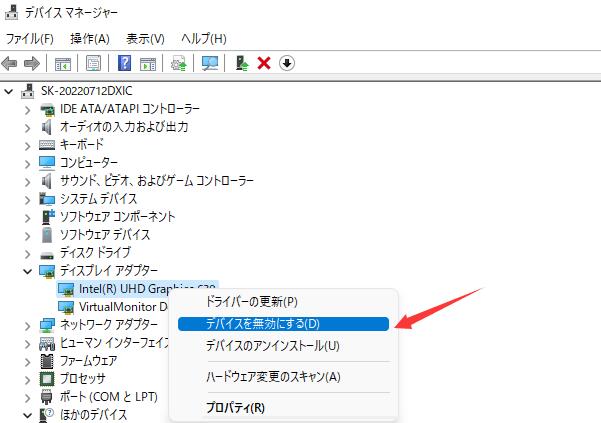Click the Update driver gear toolbar icon

coord(179,63)
